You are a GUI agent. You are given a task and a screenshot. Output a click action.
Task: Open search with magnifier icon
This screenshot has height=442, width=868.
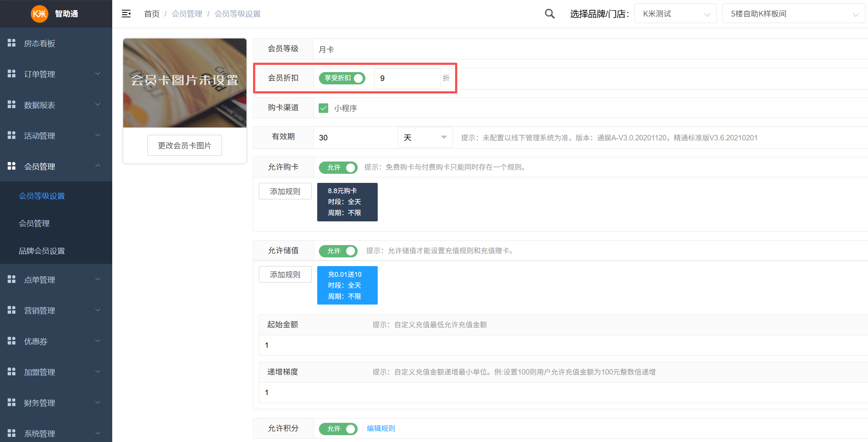pyautogui.click(x=549, y=14)
